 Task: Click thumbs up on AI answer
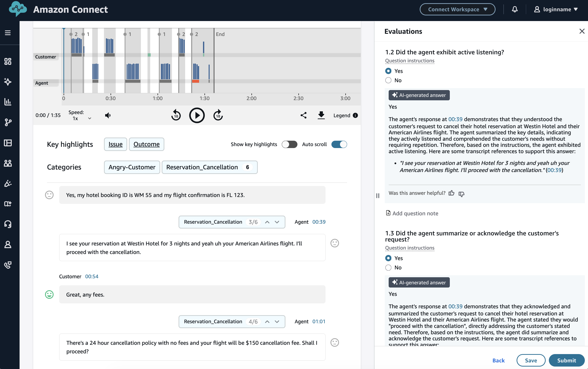pyautogui.click(x=451, y=193)
